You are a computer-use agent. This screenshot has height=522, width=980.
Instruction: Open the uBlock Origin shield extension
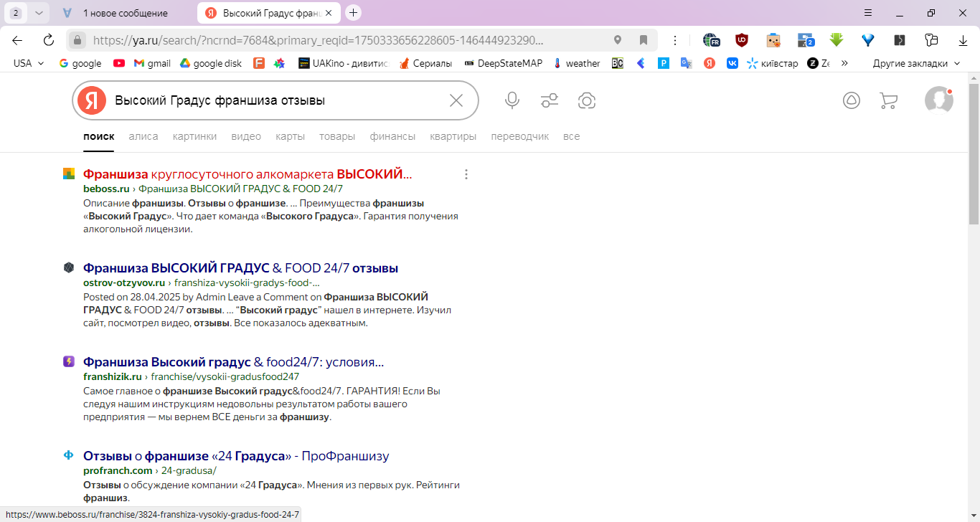click(x=742, y=40)
